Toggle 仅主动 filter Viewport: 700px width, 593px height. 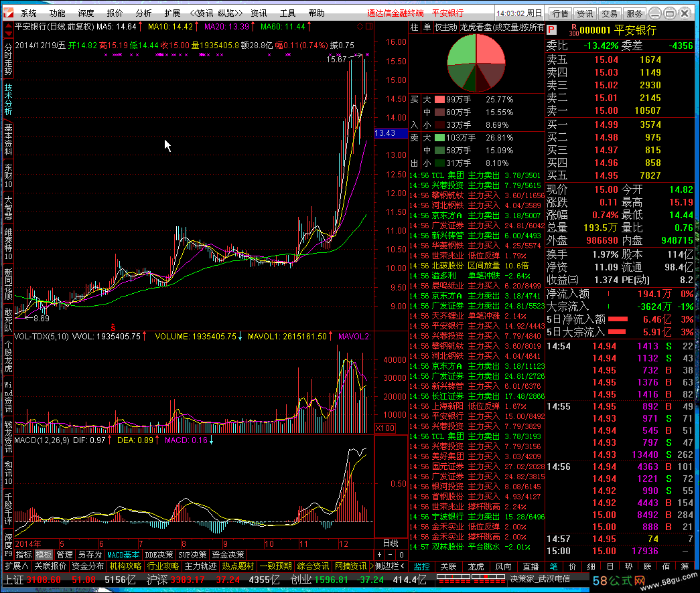click(445, 27)
